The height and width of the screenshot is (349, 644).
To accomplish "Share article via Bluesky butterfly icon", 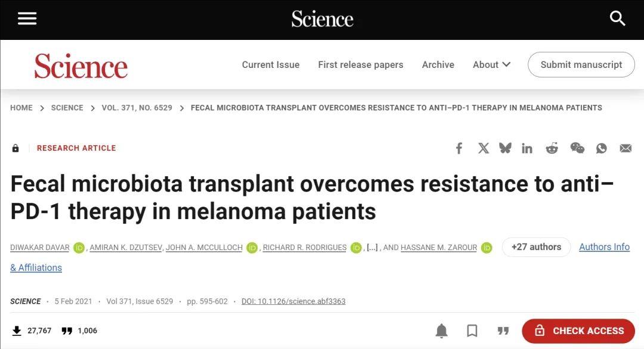I will pos(505,148).
